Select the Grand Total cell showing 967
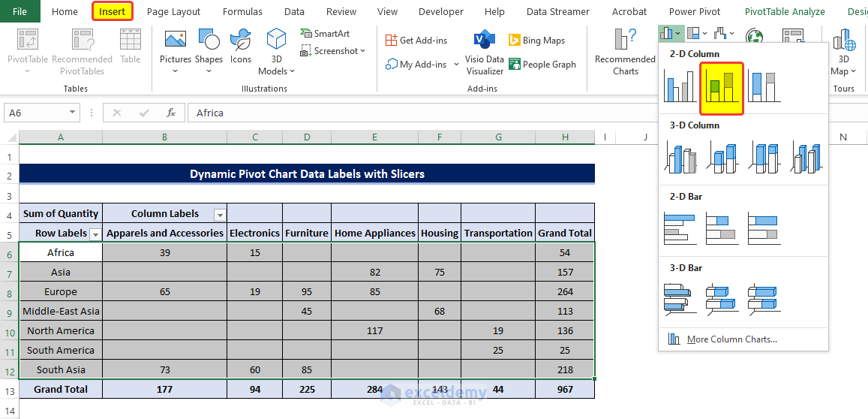Screen dimensions: 868x419 [x=565, y=390]
